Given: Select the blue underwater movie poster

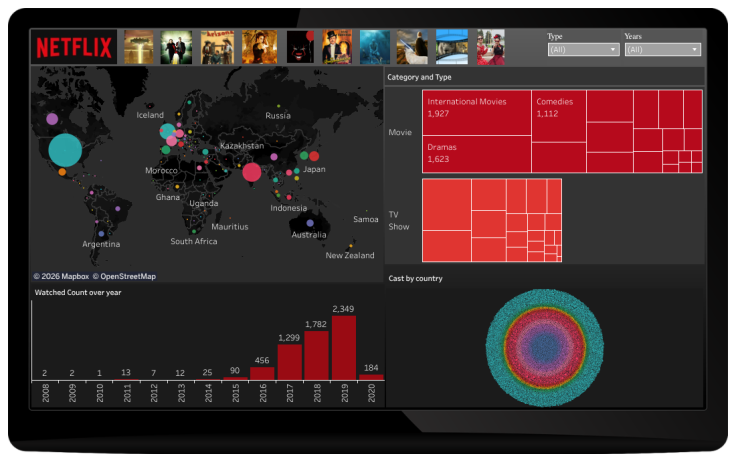Looking at the screenshot, I should [375, 47].
